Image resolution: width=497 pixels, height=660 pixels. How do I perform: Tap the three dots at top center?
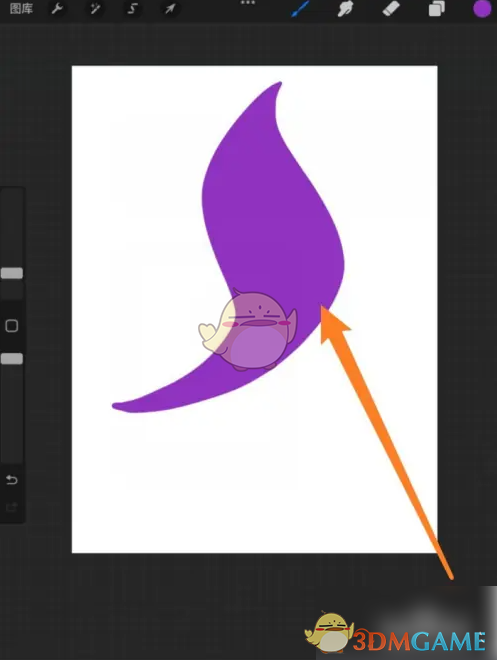click(x=248, y=3)
